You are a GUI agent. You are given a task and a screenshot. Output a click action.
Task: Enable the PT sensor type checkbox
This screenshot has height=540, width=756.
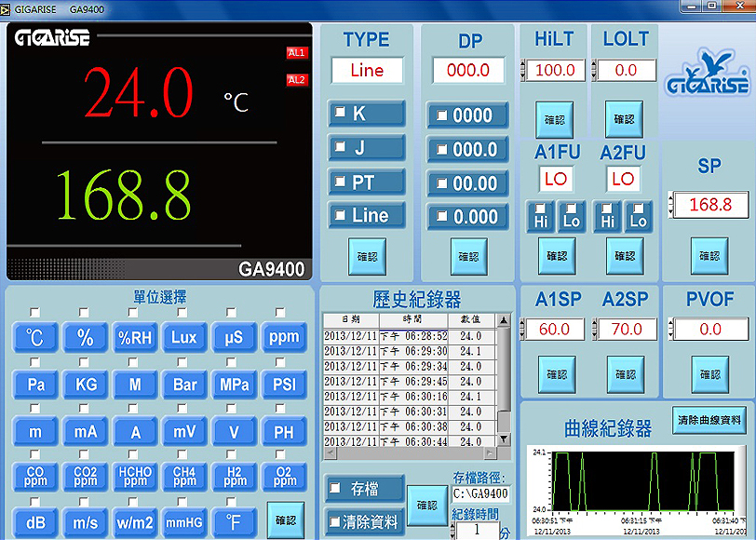point(341,181)
